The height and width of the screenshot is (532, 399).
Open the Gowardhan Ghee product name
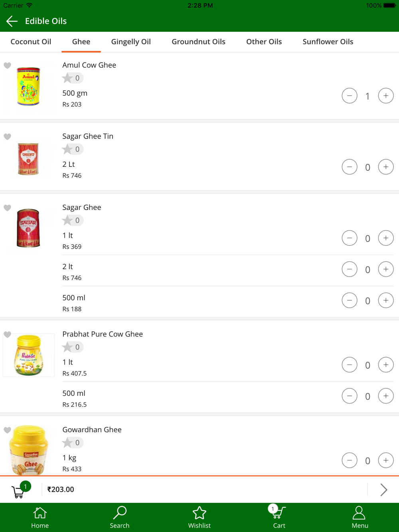tap(92, 429)
